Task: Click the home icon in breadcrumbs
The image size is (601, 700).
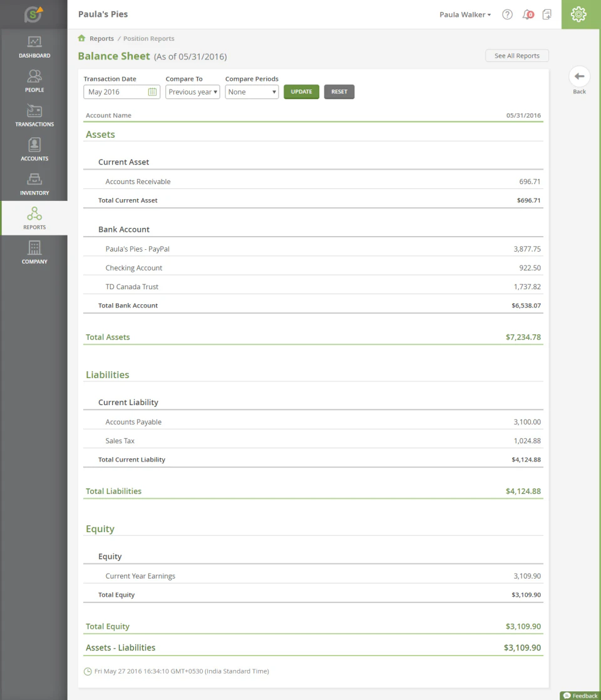Action: [81, 38]
